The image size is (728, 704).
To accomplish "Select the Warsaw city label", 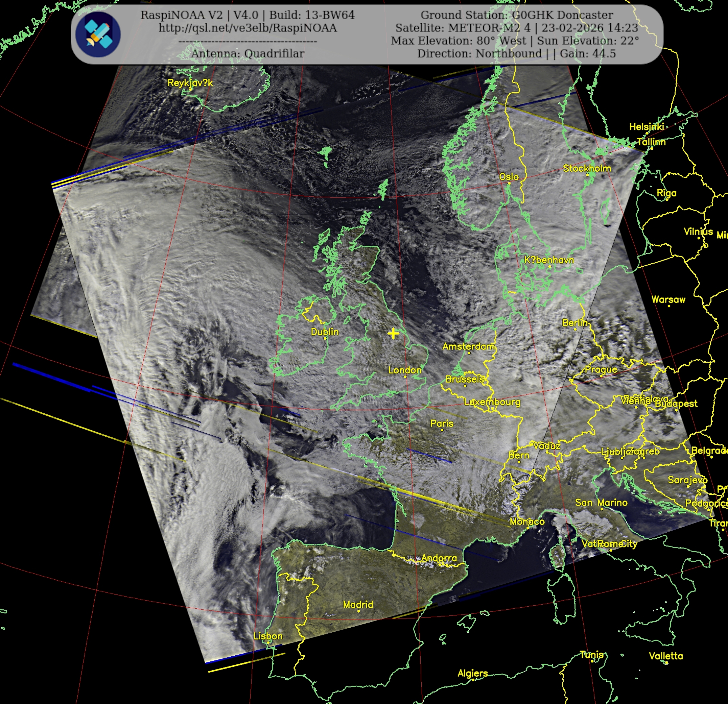I will click(x=668, y=299).
